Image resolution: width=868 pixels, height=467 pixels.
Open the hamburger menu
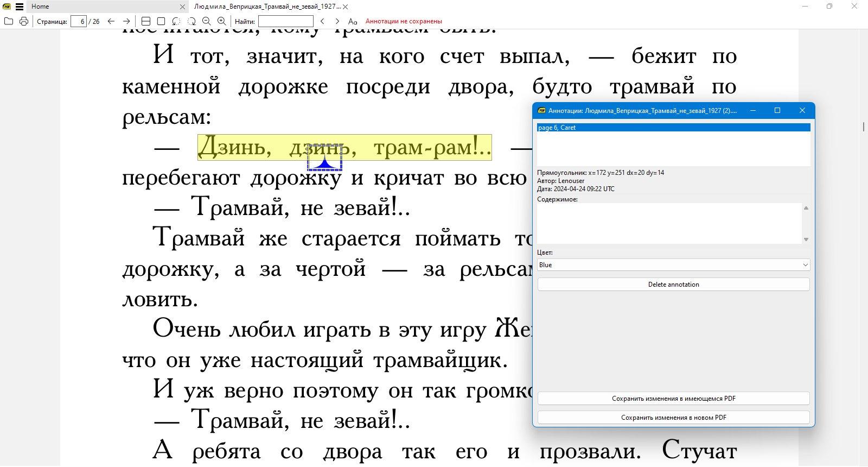point(20,7)
